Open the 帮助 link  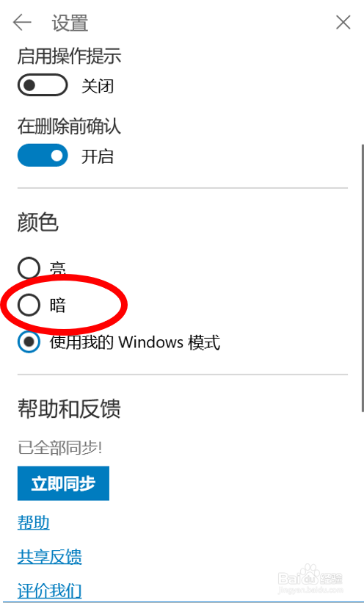34,523
